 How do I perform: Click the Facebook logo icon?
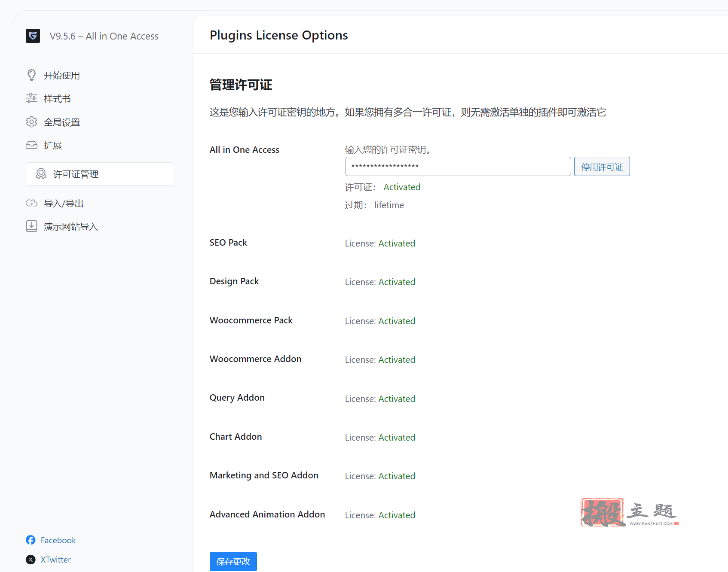click(31, 540)
